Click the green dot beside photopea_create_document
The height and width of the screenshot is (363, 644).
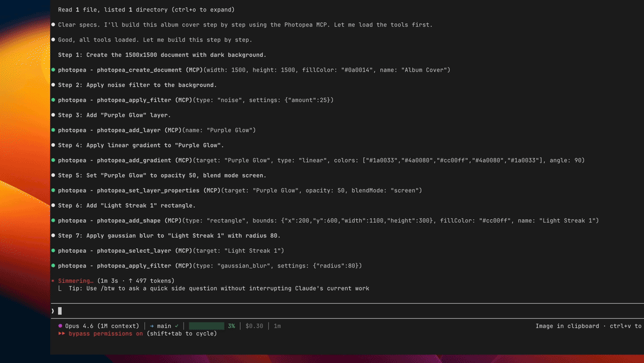click(x=53, y=70)
